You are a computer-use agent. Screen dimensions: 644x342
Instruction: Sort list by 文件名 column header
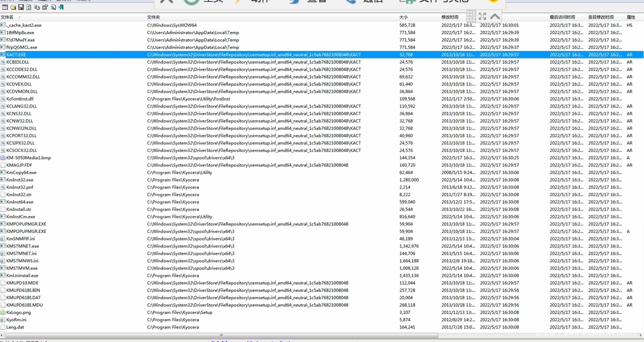pos(8,18)
